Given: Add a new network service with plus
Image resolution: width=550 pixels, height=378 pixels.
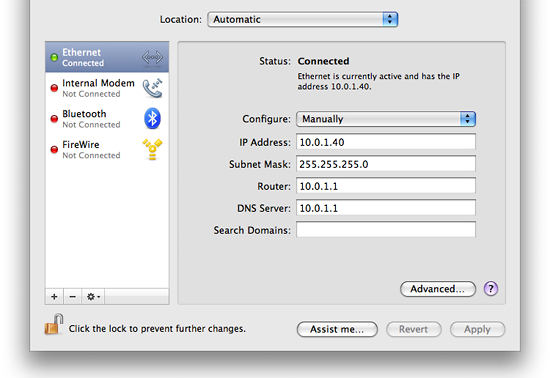Looking at the screenshot, I should [54, 297].
